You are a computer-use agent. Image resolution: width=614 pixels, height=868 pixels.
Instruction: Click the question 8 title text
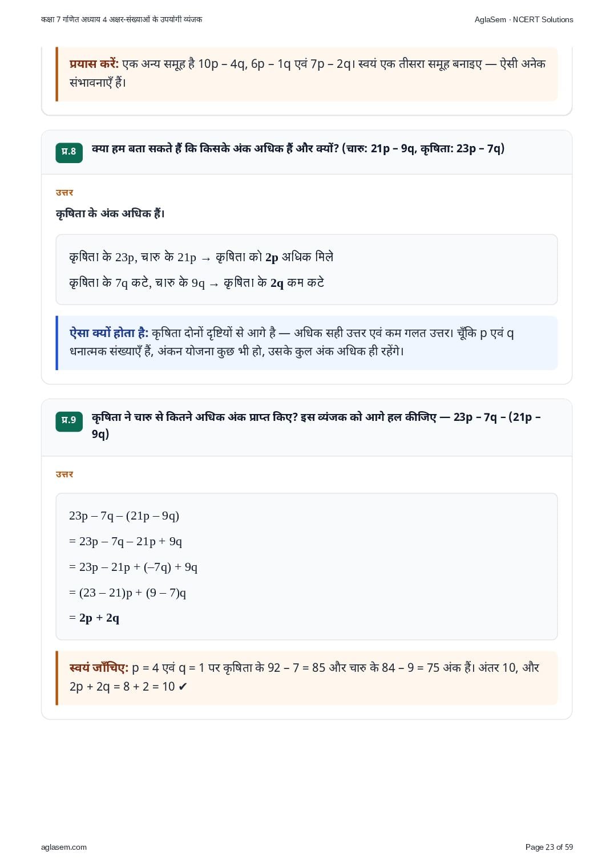click(x=298, y=149)
